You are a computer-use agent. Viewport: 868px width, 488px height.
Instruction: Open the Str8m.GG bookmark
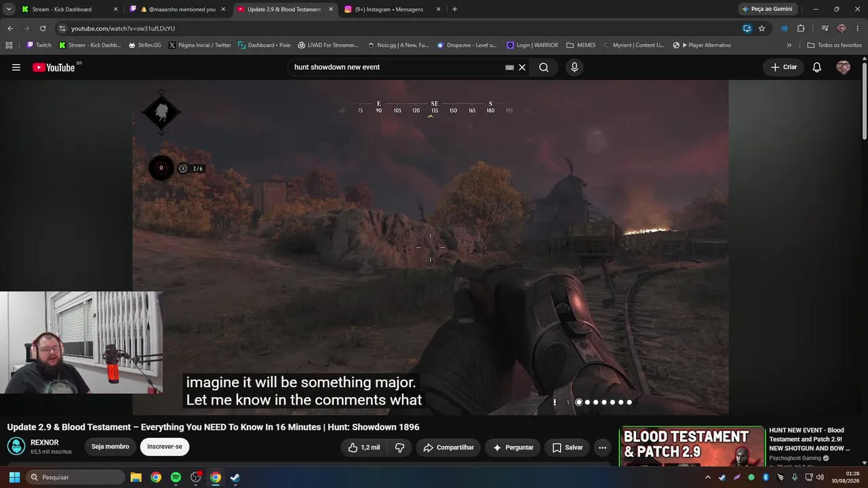pyautogui.click(x=144, y=45)
